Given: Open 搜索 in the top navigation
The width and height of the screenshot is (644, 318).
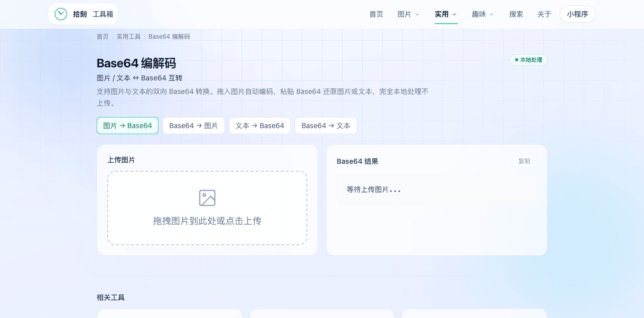Looking at the screenshot, I should (516, 14).
